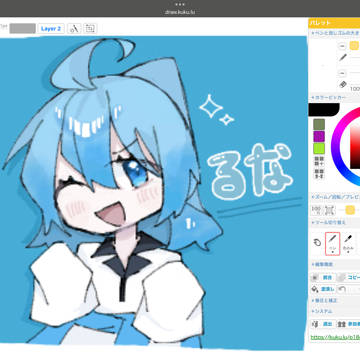Collapse the system section header
This screenshot has height=360, width=360.
[335, 311]
